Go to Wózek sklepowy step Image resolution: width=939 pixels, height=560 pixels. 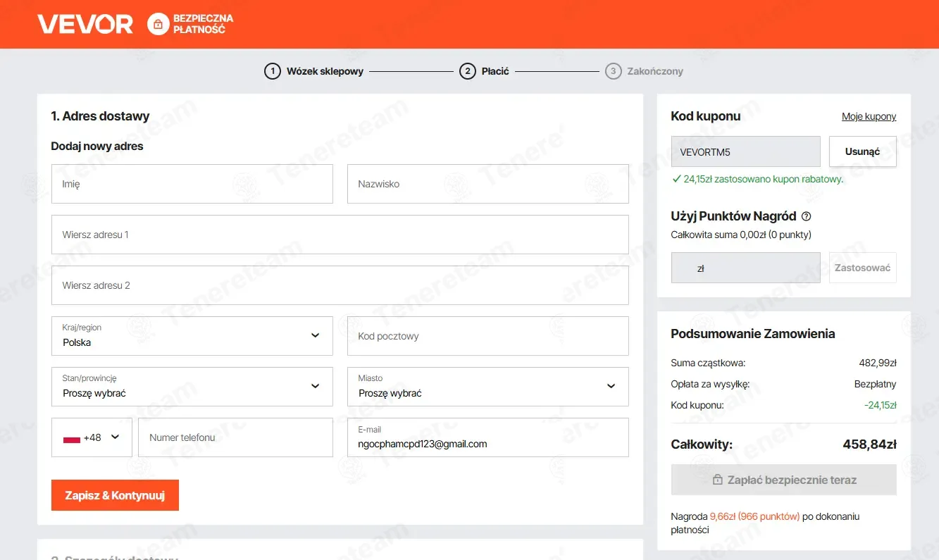[325, 71]
